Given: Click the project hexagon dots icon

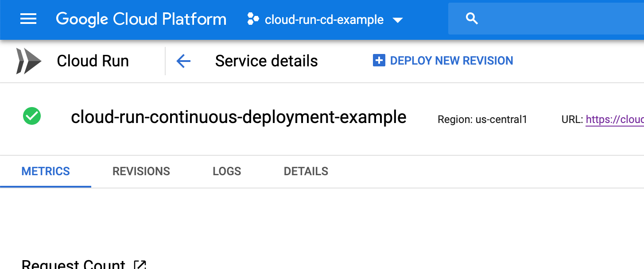Looking at the screenshot, I should point(253,19).
